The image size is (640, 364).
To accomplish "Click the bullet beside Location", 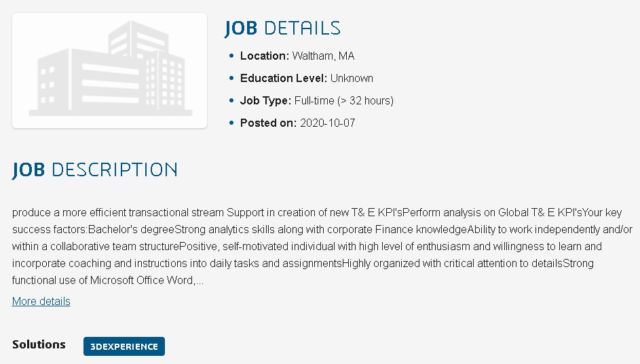I will pos(231,56).
